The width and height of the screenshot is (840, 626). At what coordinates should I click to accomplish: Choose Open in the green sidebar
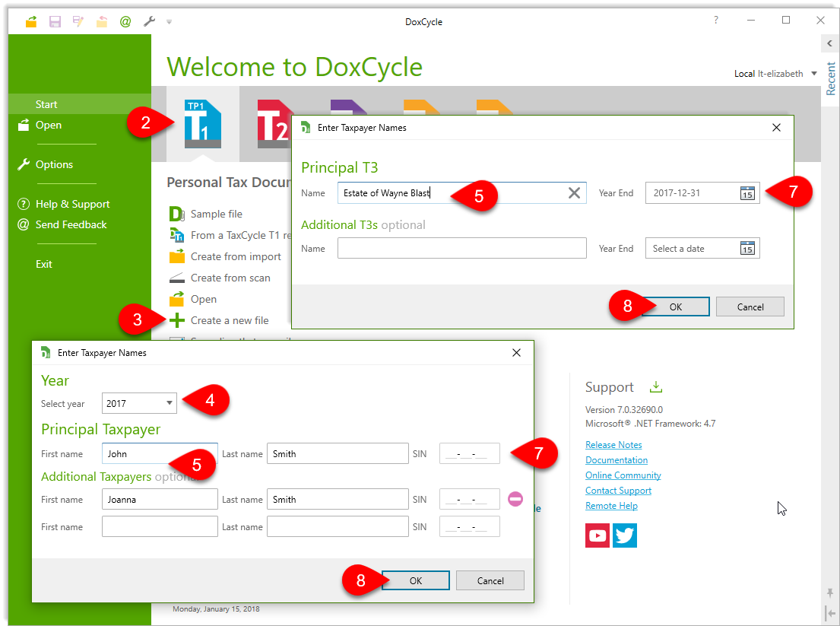[x=49, y=125]
